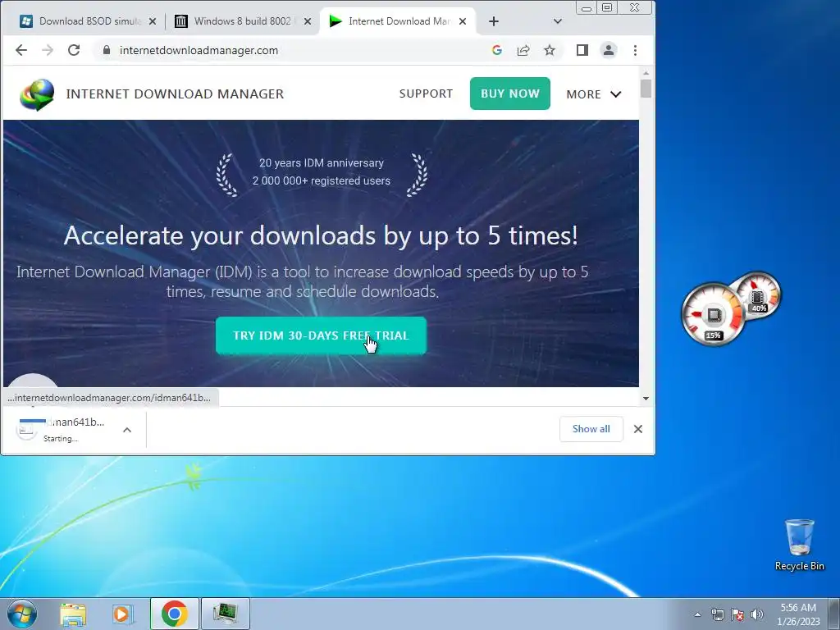The height and width of the screenshot is (630, 840).
Task: Click the share page icon
Action: tap(523, 50)
